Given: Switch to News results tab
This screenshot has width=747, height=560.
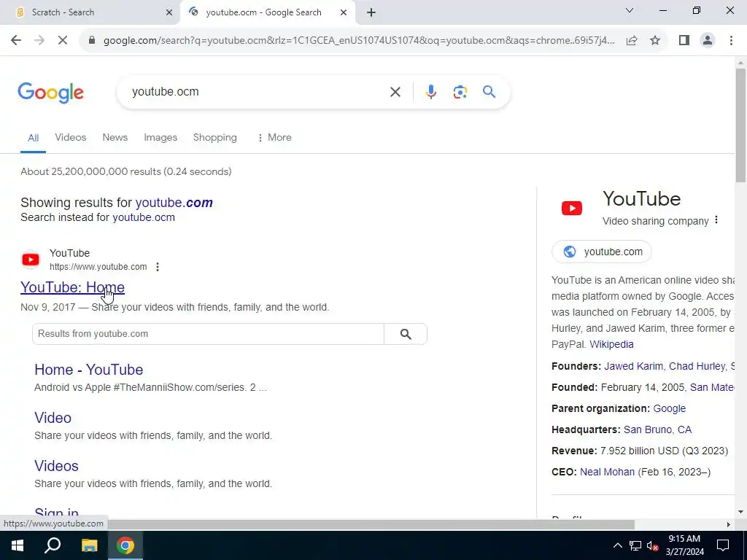Looking at the screenshot, I should (x=115, y=138).
